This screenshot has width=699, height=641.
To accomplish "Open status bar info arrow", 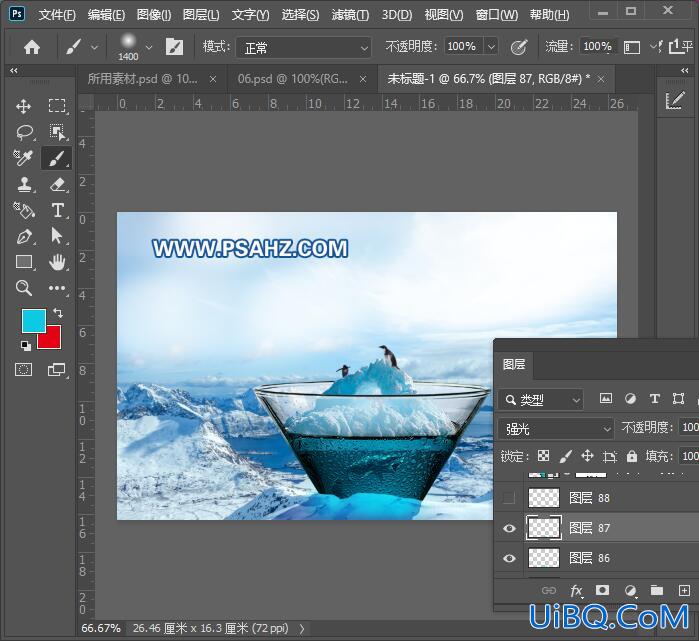I will coord(302,629).
